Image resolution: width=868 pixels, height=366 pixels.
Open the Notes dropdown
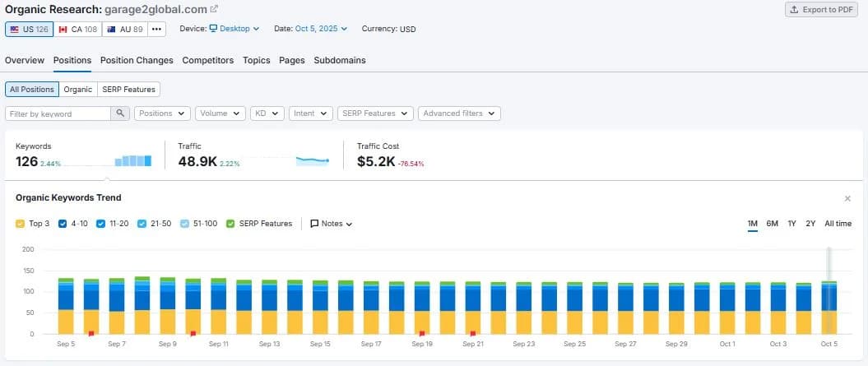pos(332,224)
